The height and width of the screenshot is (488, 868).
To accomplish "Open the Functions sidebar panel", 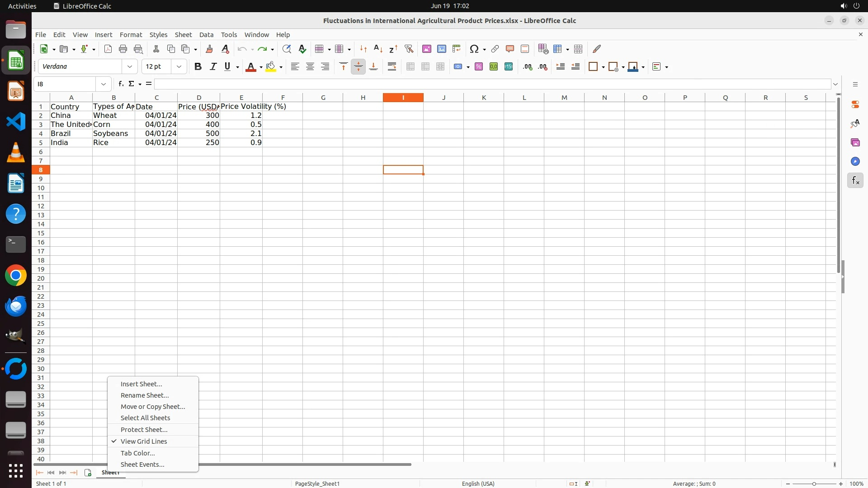I will tap(855, 181).
